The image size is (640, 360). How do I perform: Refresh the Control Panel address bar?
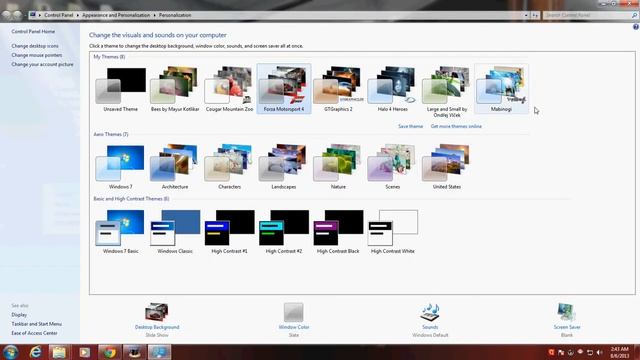535,15
